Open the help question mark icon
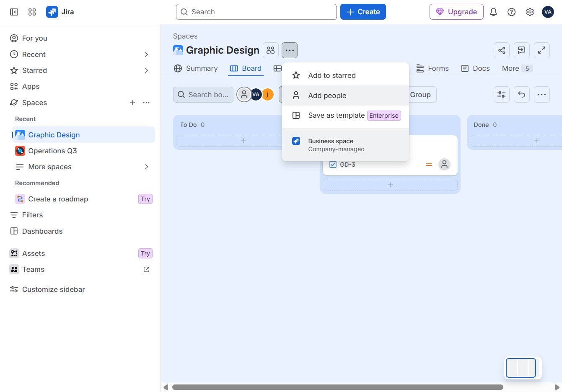The height and width of the screenshot is (392, 562). 512,12
